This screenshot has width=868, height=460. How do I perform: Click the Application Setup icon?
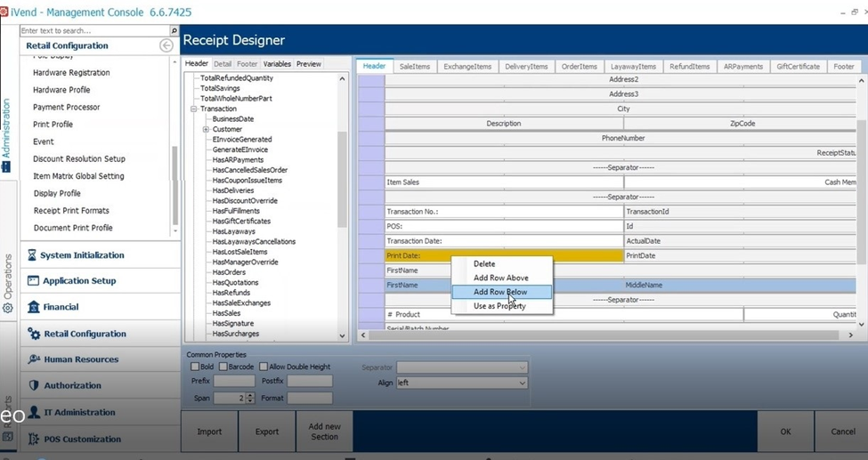click(x=33, y=280)
